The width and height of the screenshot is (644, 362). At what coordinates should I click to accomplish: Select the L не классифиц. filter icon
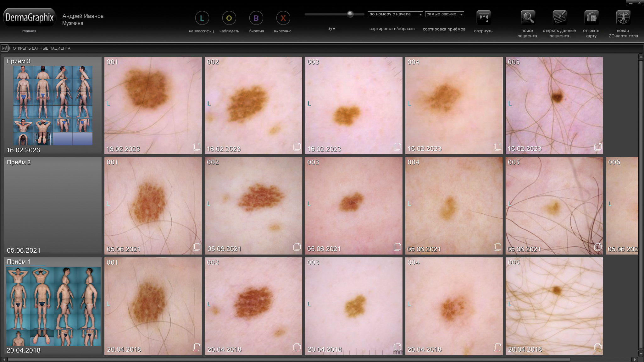point(202,18)
